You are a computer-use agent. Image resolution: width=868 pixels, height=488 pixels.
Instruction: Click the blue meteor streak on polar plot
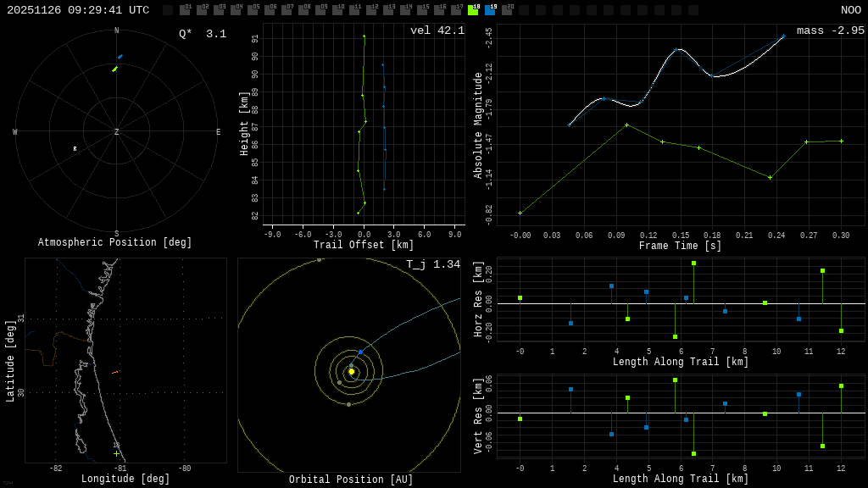[120, 57]
